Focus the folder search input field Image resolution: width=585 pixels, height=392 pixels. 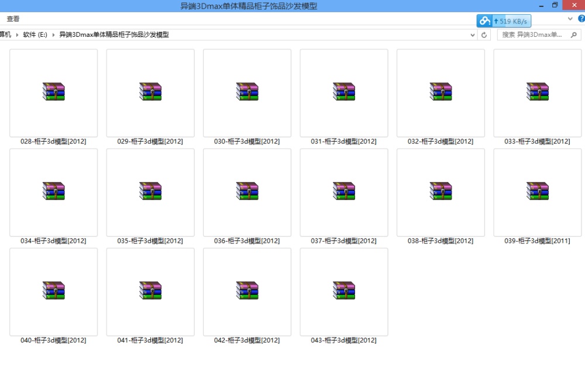(532, 35)
